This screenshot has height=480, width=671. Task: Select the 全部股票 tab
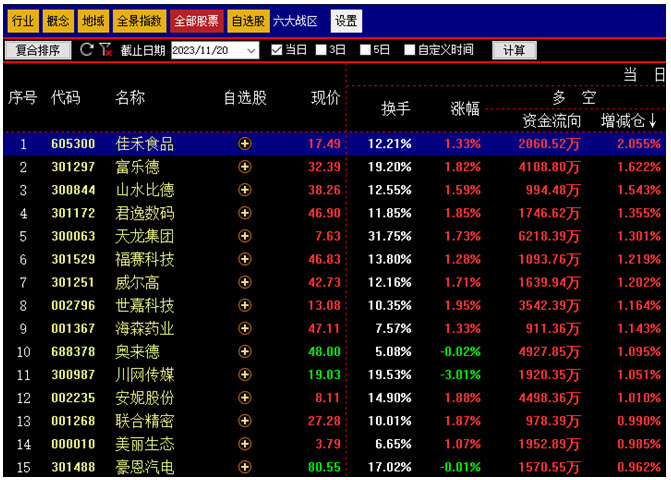click(x=197, y=21)
